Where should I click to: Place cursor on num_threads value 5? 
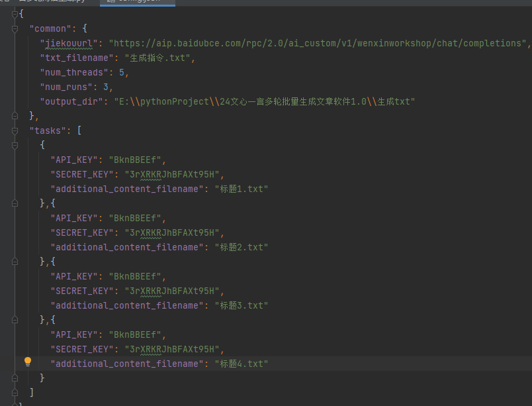(122, 72)
